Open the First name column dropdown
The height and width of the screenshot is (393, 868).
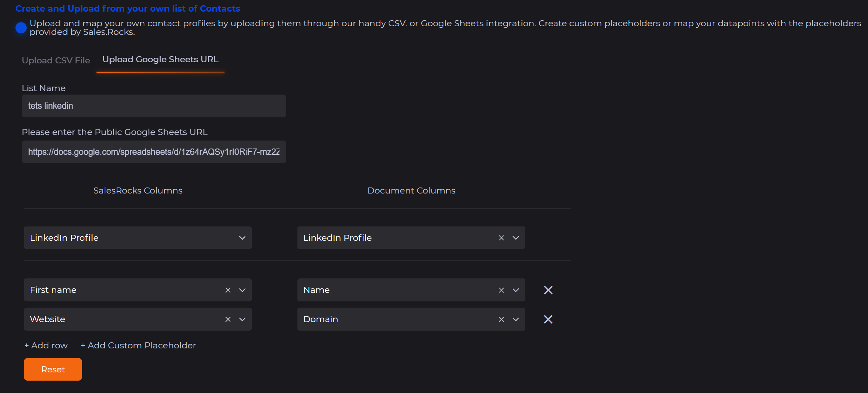point(242,290)
